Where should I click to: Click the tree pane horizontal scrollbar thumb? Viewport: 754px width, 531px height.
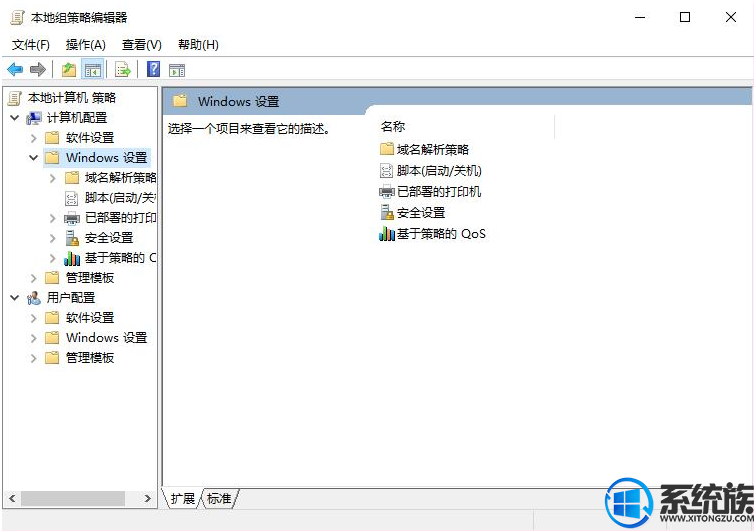[x=73, y=499]
